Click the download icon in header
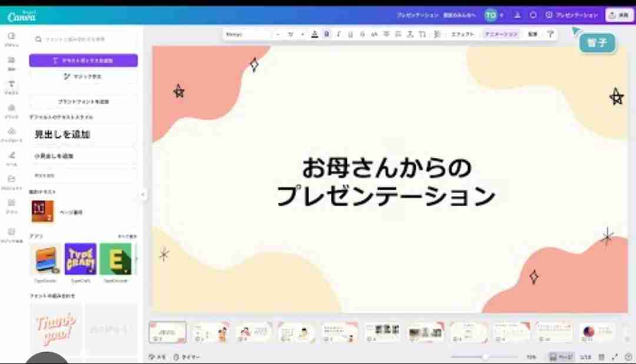 (x=517, y=15)
